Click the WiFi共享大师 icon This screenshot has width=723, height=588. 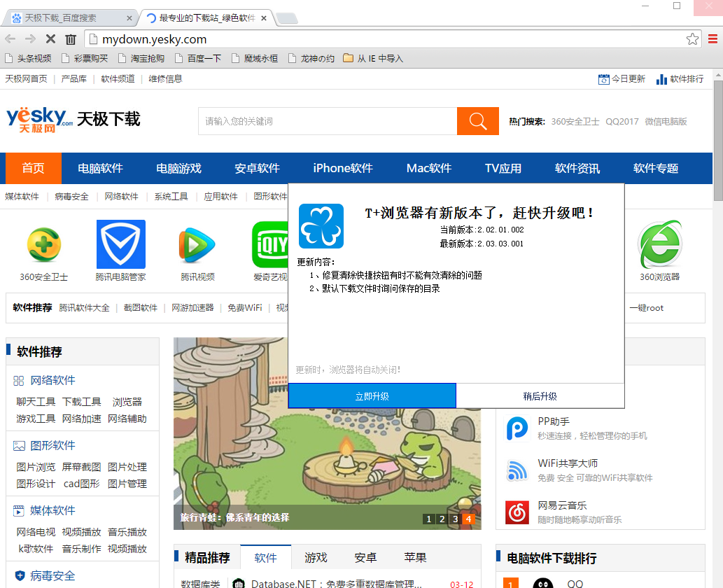(517, 470)
